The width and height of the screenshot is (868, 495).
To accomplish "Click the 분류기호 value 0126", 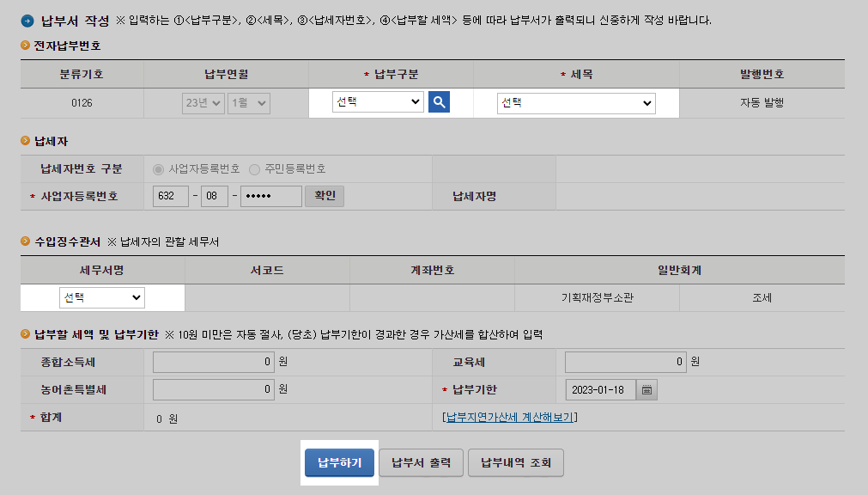I will (x=82, y=103).
